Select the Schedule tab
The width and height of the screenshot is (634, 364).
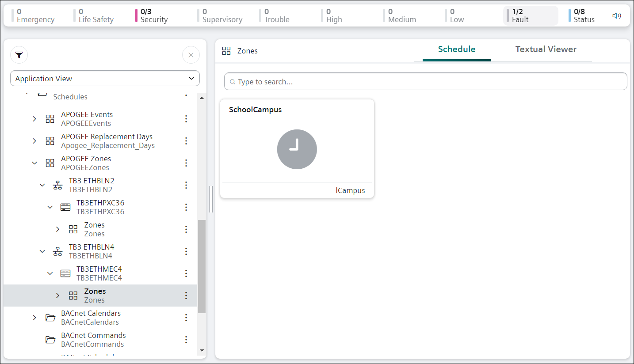coord(456,49)
